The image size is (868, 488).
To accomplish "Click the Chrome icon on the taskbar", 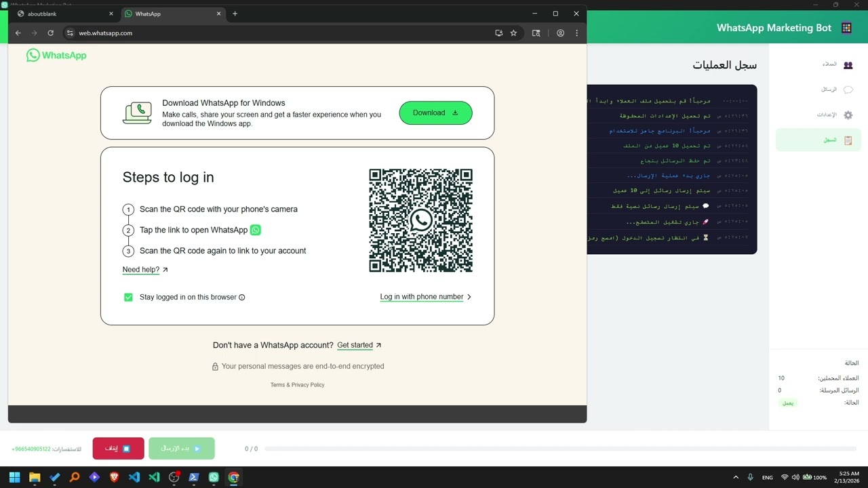I will pyautogui.click(x=234, y=477).
